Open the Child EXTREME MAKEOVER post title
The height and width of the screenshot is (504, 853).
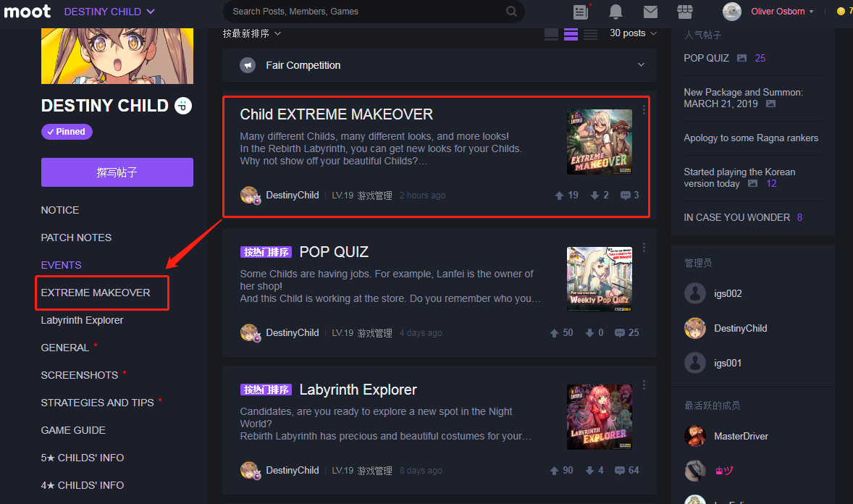(336, 114)
